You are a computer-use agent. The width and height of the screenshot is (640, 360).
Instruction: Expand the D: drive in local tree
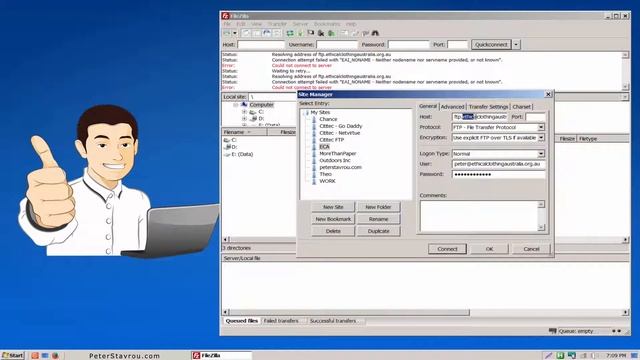(244, 118)
